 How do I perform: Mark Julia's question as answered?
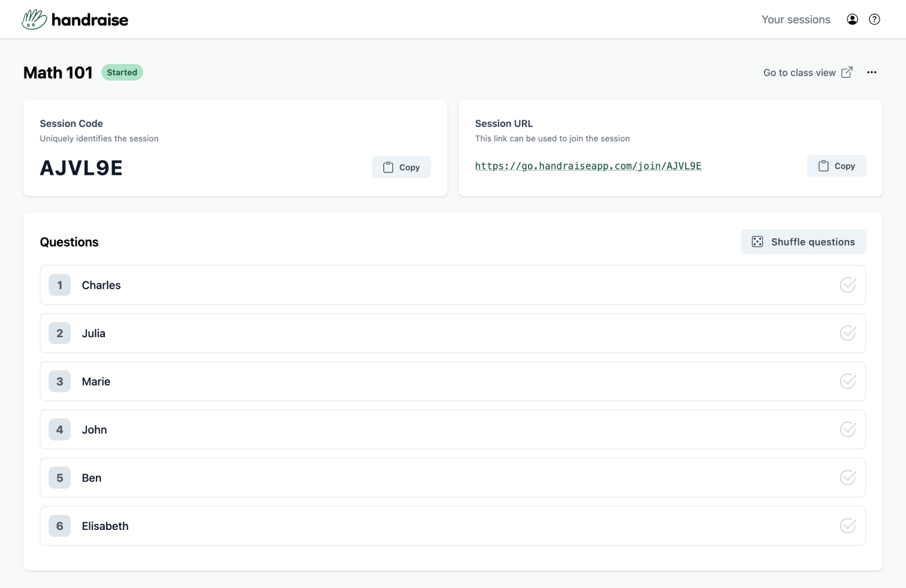pos(848,333)
